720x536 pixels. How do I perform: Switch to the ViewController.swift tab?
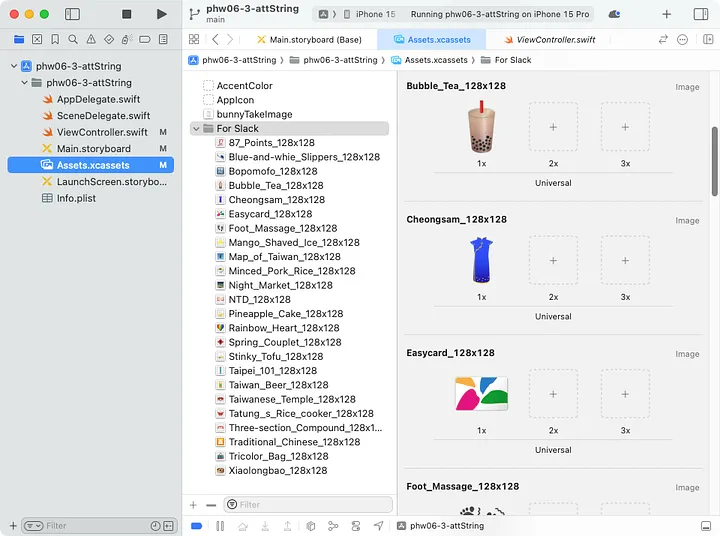click(549, 40)
